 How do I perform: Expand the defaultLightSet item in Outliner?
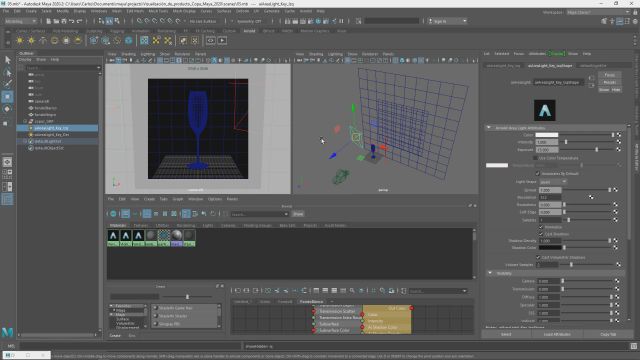(x=25, y=141)
